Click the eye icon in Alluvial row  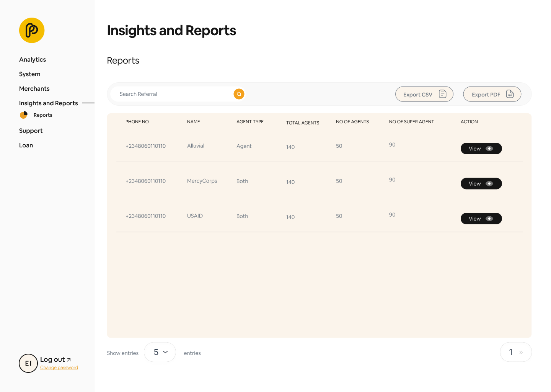(489, 149)
